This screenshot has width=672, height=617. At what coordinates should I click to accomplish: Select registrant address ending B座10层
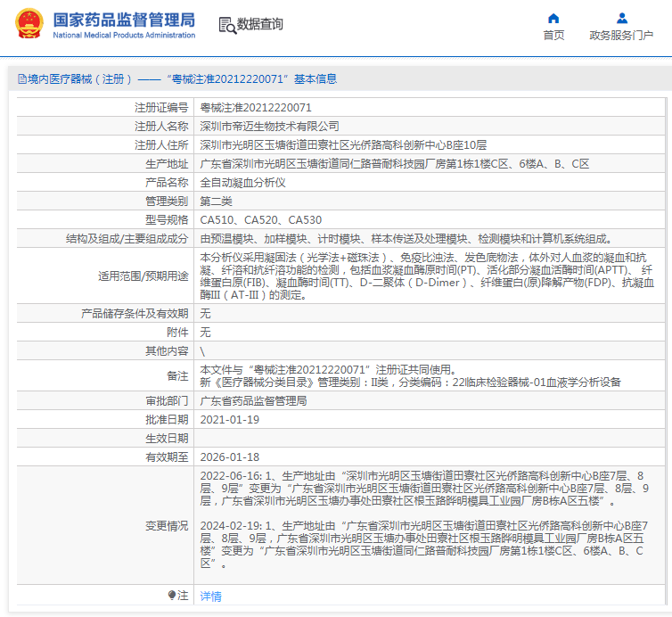pyautogui.click(x=343, y=145)
